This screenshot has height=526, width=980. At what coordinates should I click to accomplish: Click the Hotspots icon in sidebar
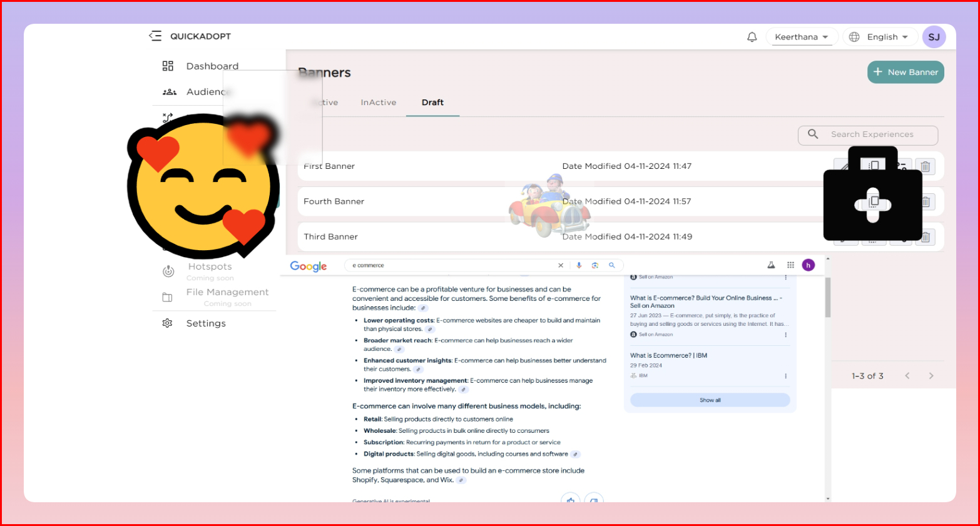point(168,271)
